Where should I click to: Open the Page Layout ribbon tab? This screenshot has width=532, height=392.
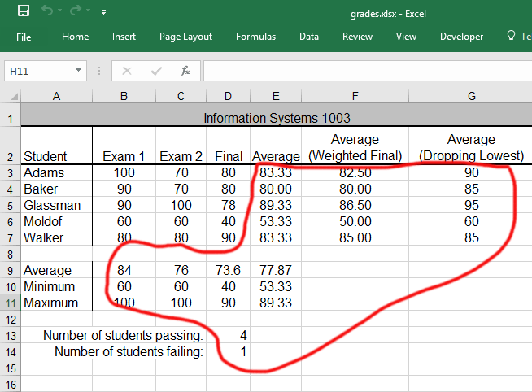[185, 37]
